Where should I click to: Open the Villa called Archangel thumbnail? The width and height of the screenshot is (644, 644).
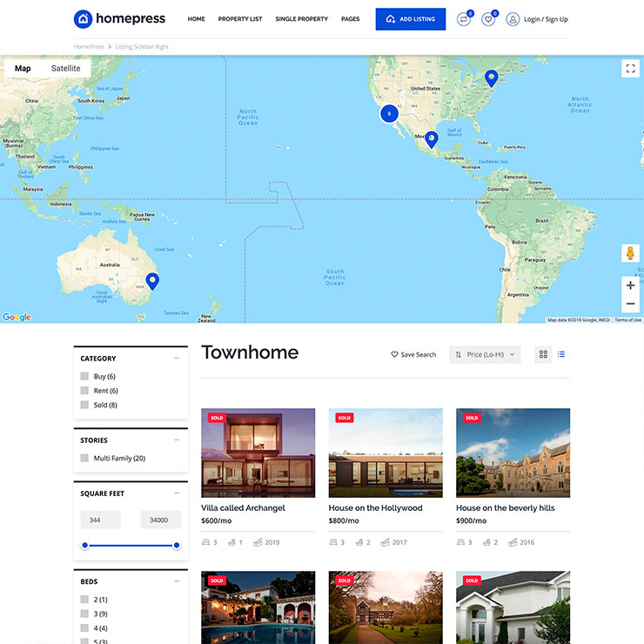click(x=258, y=453)
